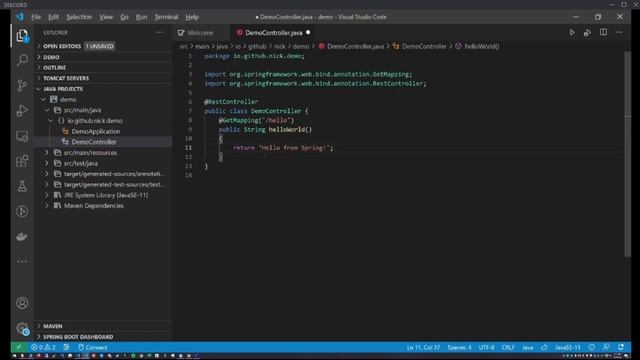Expand the Outline section

(x=104, y=67)
